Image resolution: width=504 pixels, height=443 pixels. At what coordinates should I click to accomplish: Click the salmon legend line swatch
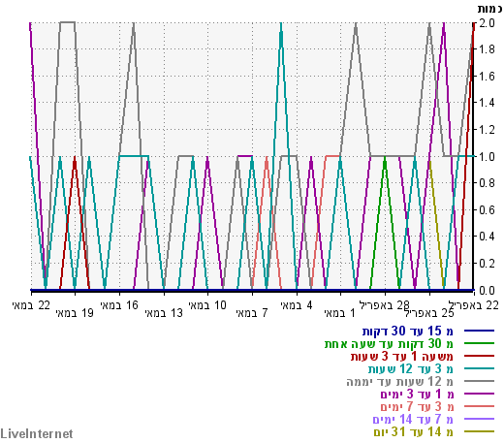click(479, 406)
